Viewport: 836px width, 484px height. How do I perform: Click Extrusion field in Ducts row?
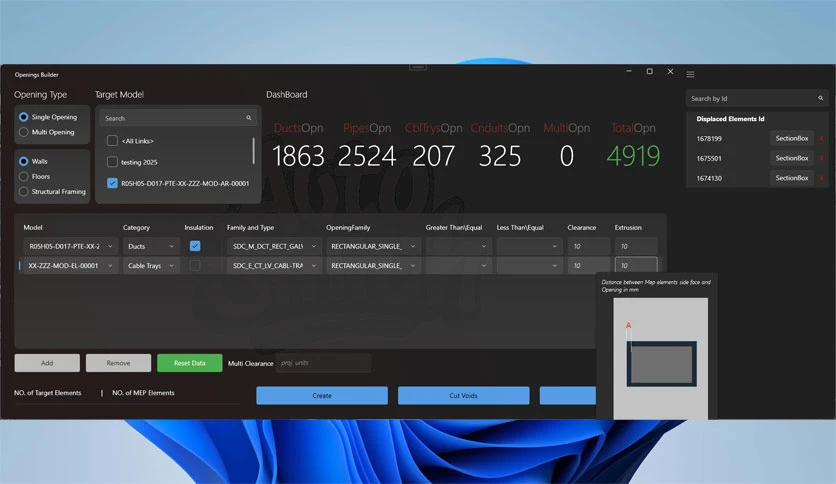636,246
